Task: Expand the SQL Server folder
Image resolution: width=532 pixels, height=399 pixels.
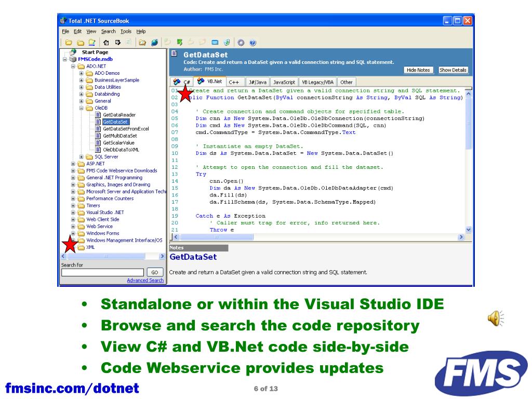Action: click(x=82, y=157)
